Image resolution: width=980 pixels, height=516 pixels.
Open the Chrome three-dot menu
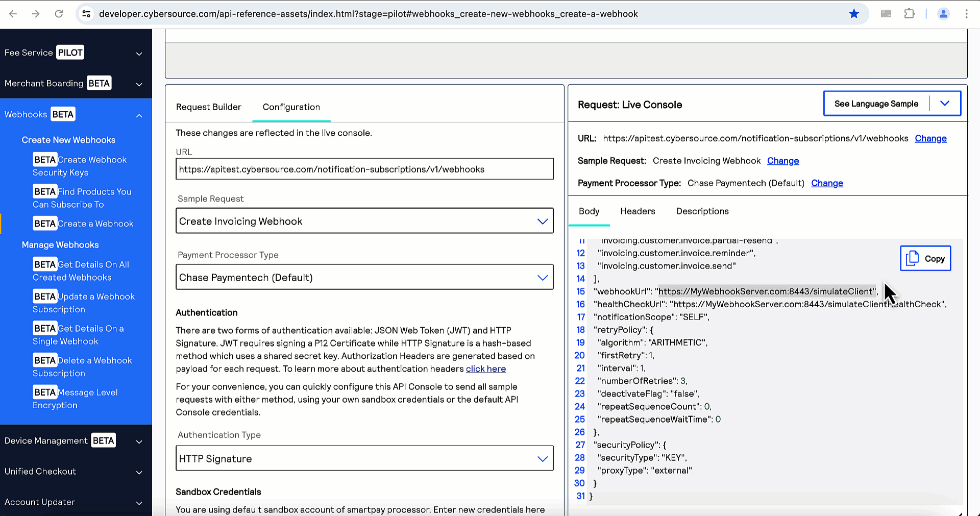[966, 14]
